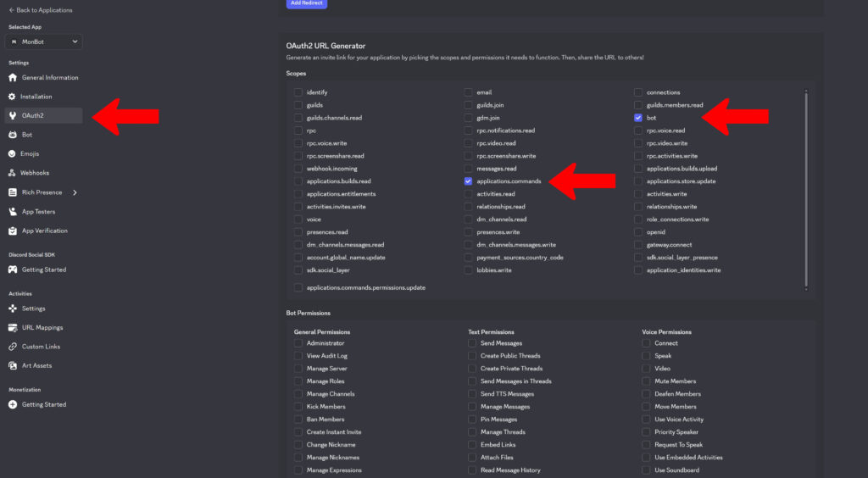868x478 pixels.
Task: Tick the Connect voice permission checkbox
Action: 646,343
